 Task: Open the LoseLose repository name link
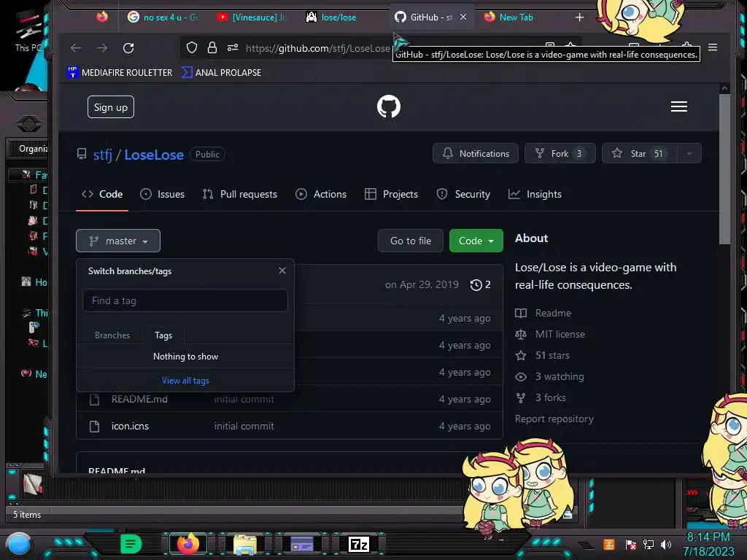coord(154,155)
